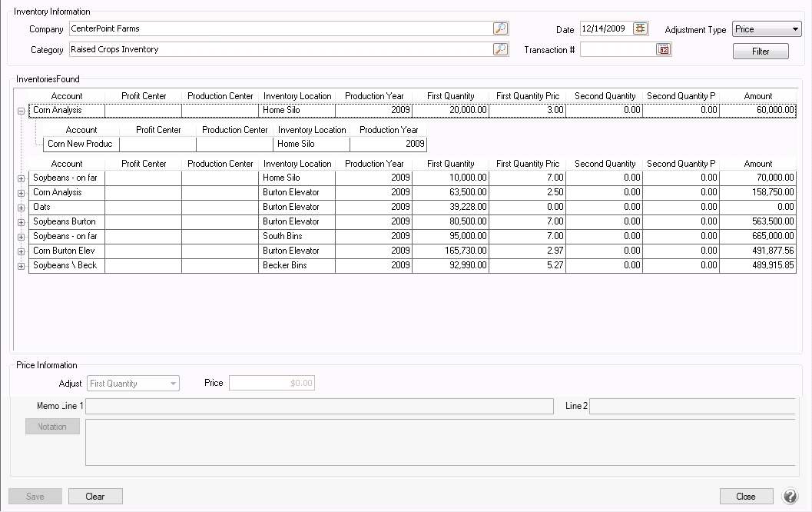Click the Save button
The height and width of the screenshot is (512, 812).
(x=35, y=497)
